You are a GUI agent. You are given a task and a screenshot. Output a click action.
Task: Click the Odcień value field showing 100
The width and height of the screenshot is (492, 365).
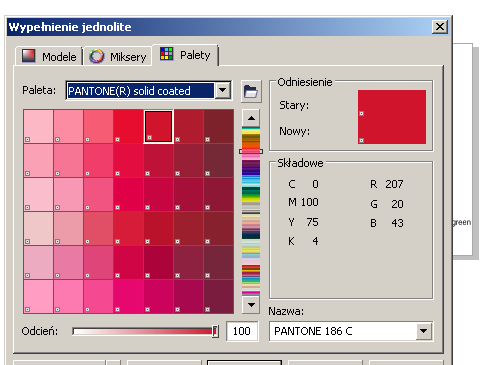[242, 331]
